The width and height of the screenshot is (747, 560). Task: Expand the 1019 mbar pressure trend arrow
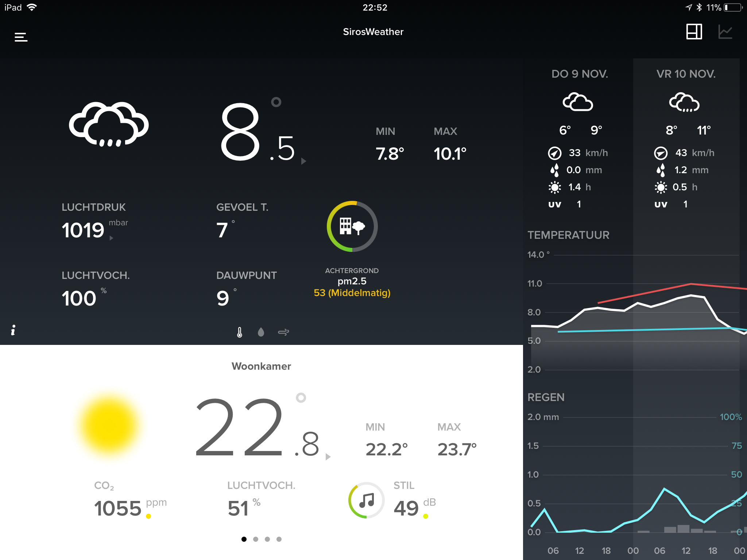pos(111,238)
